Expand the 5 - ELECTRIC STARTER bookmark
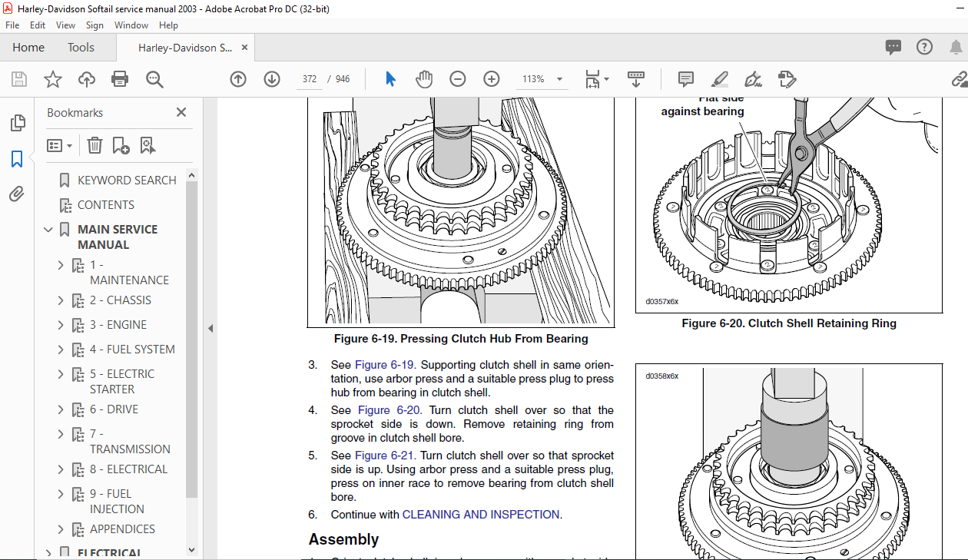The width and height of the screenshot is (968, 560). 61,374
